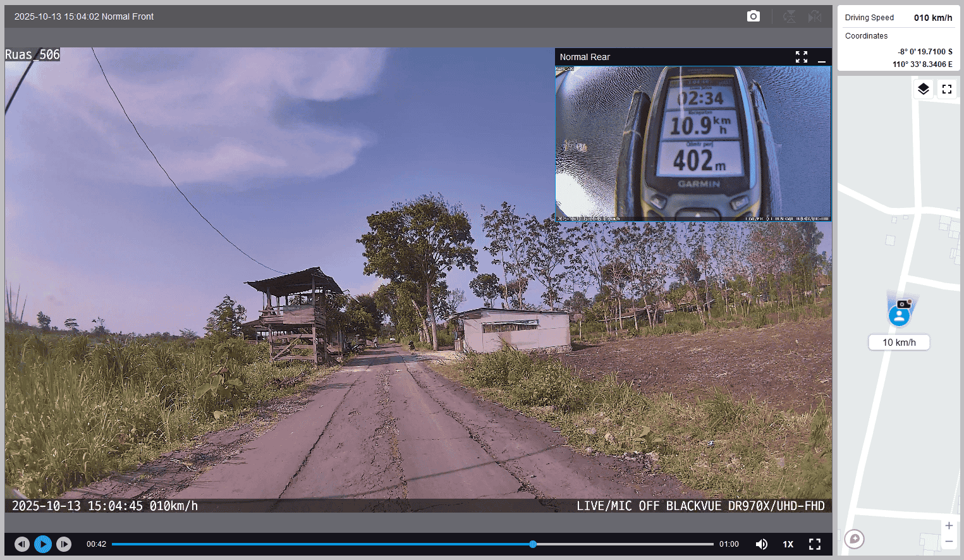Open the map layers selector
964x560 pixels.
click(924, 89)
